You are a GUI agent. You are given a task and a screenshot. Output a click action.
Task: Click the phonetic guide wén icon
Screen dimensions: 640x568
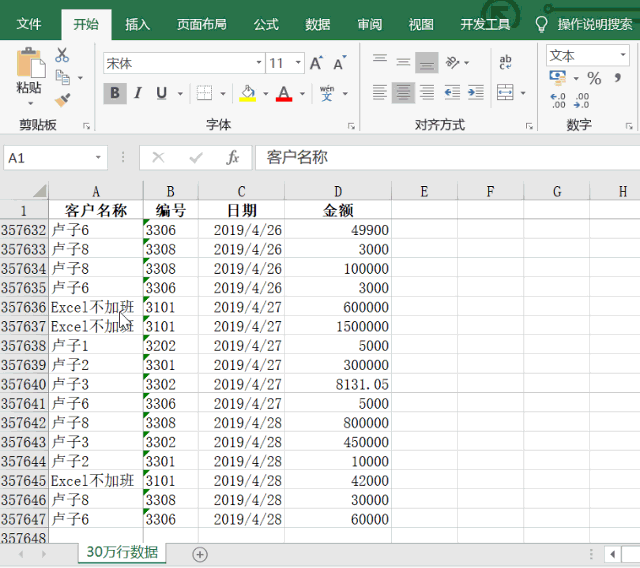click(327, 93)
